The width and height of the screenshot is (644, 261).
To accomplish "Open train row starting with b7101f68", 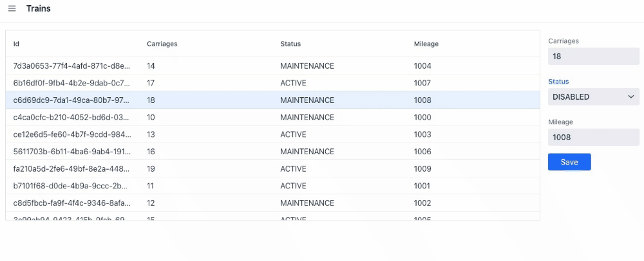I will pos(71,186).
